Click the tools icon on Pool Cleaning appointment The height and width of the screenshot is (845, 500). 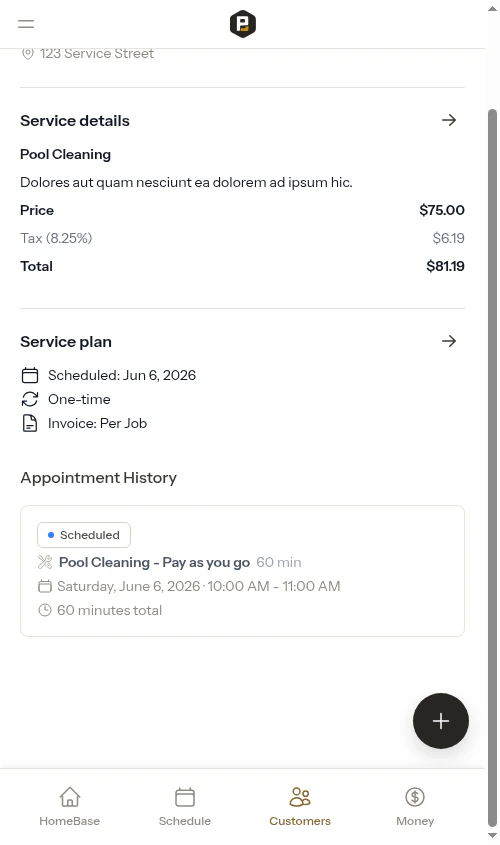point(45,562)
